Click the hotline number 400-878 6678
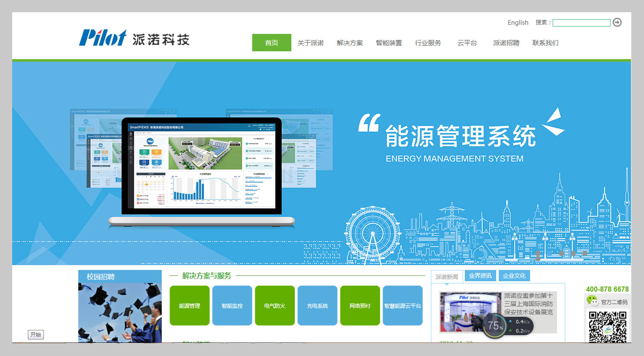 click(607, 289)
